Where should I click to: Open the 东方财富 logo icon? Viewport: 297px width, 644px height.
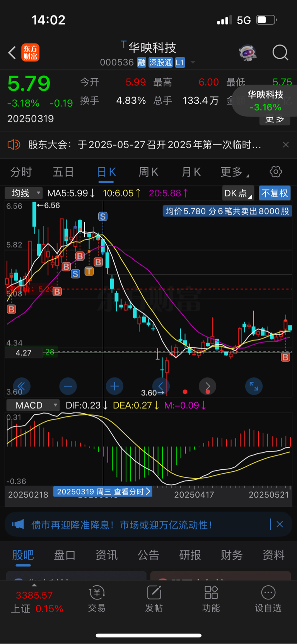[30, 53]
